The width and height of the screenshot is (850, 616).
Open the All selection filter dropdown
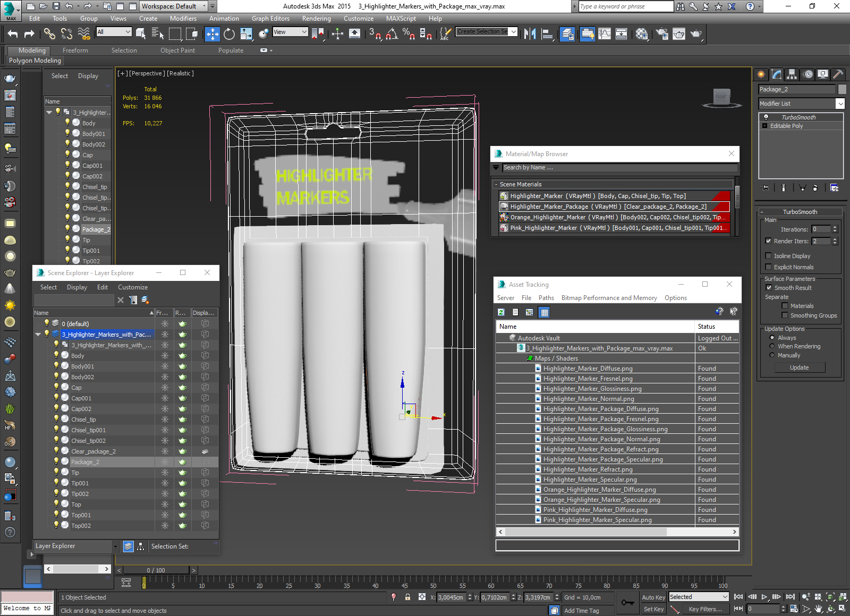tap(114, 32)
